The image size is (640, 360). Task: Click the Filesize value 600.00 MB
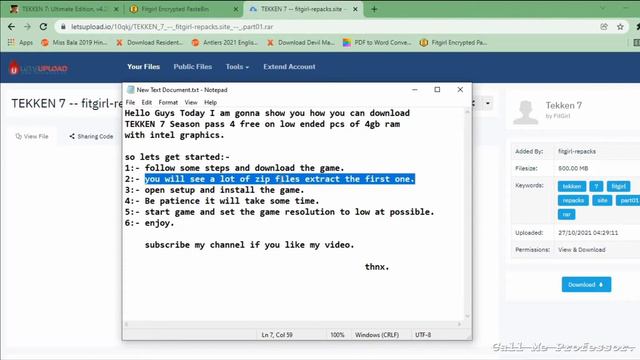point(573,169)
